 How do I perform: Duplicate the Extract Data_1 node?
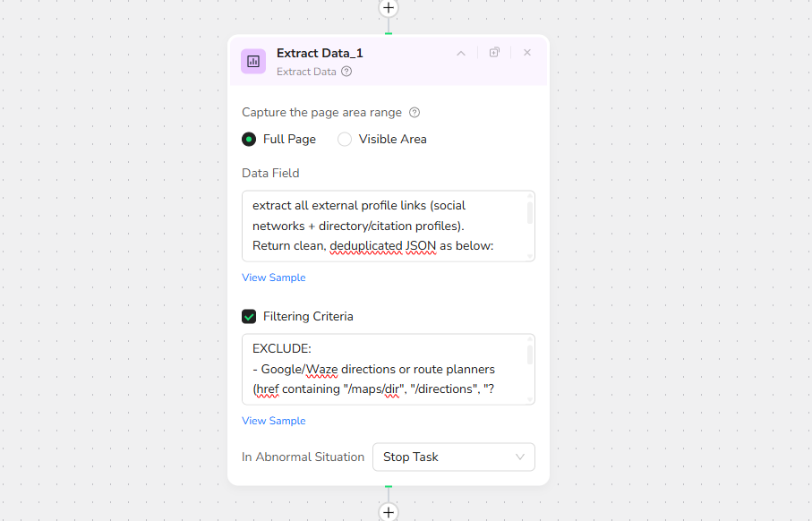pos(494,53)
